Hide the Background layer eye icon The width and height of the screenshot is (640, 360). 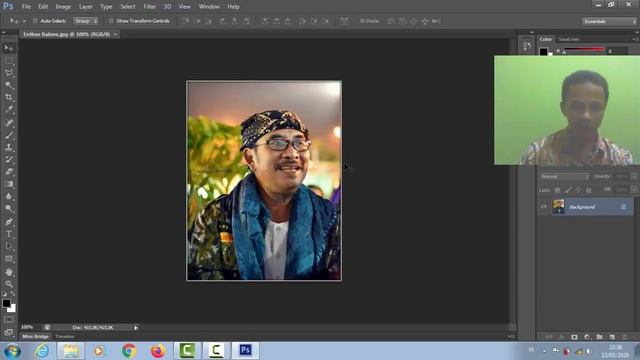[543, 207]
